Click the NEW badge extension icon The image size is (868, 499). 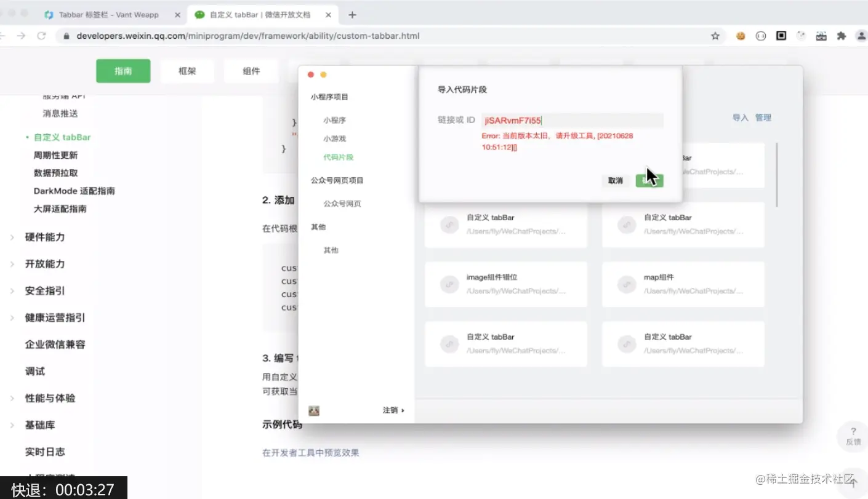click(821, 36)
